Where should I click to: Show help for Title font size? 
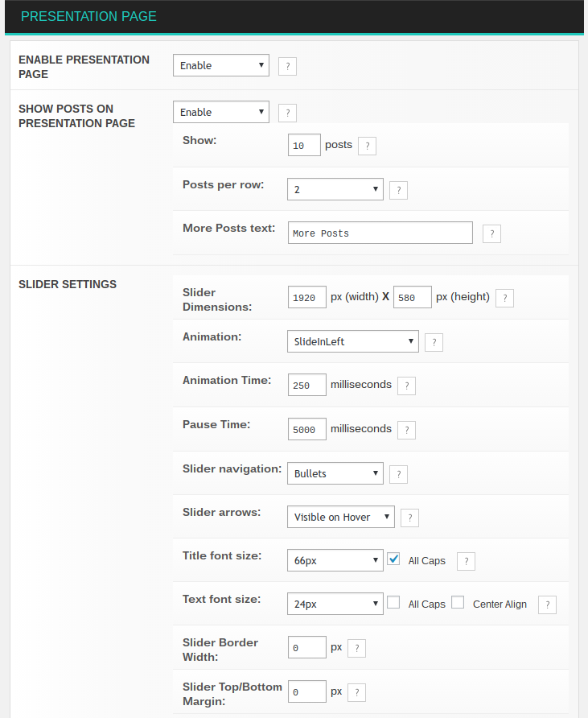point(466,561)
